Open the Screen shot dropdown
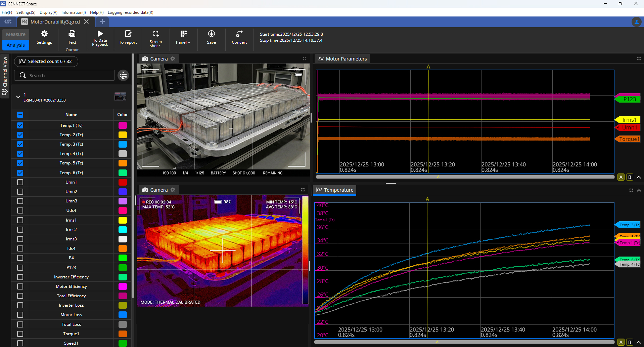The height and width of the screenshot is (347, 644). point(155,38)
